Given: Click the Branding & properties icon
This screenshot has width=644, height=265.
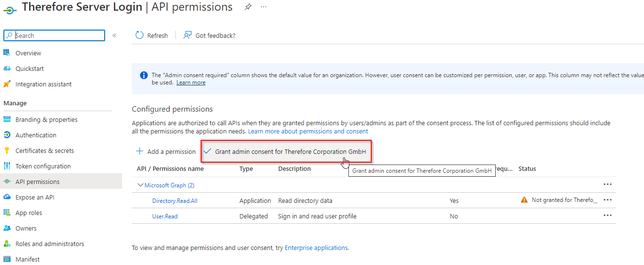Looking at the screenshot, I should [x=7, y=119].
